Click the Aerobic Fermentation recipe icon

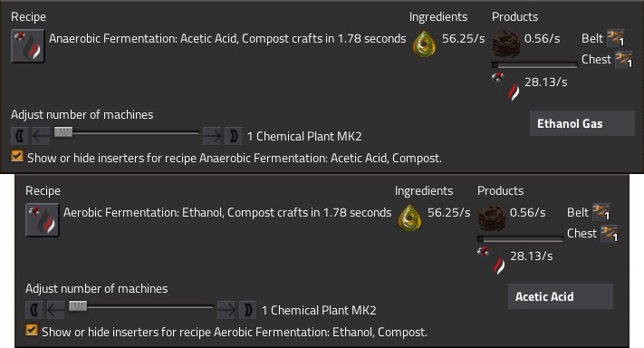(42, 220)
